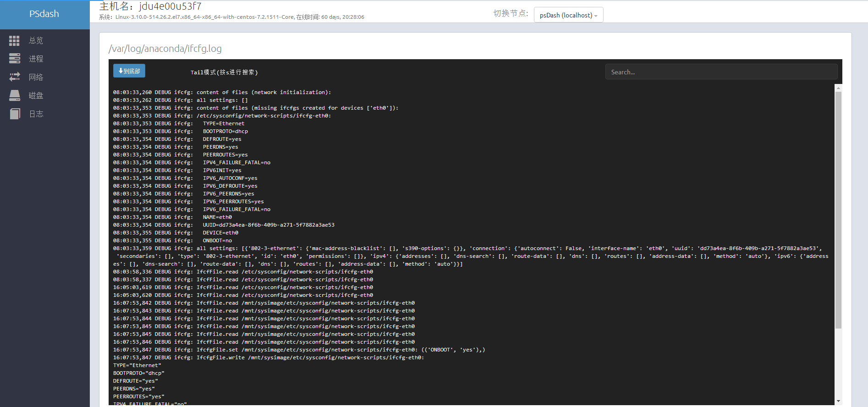Click the log line 'IPV6_AUTOCONF=yes'
The width and height of the screenshot is (868, 407).
coord(185,178)
